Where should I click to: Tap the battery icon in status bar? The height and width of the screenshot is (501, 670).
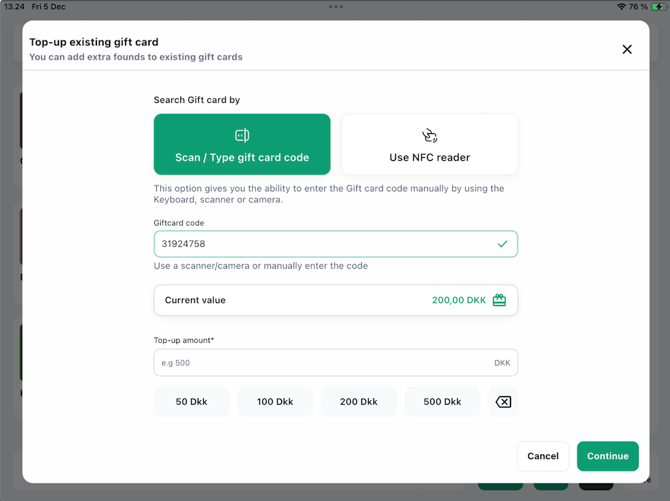(x=658, y=7)
